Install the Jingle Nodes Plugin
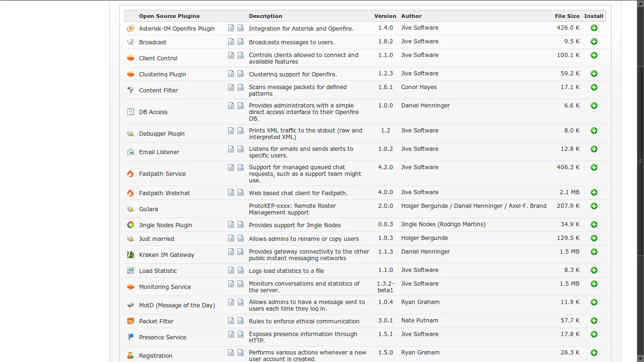644x362 pixels. pos(594,224)
